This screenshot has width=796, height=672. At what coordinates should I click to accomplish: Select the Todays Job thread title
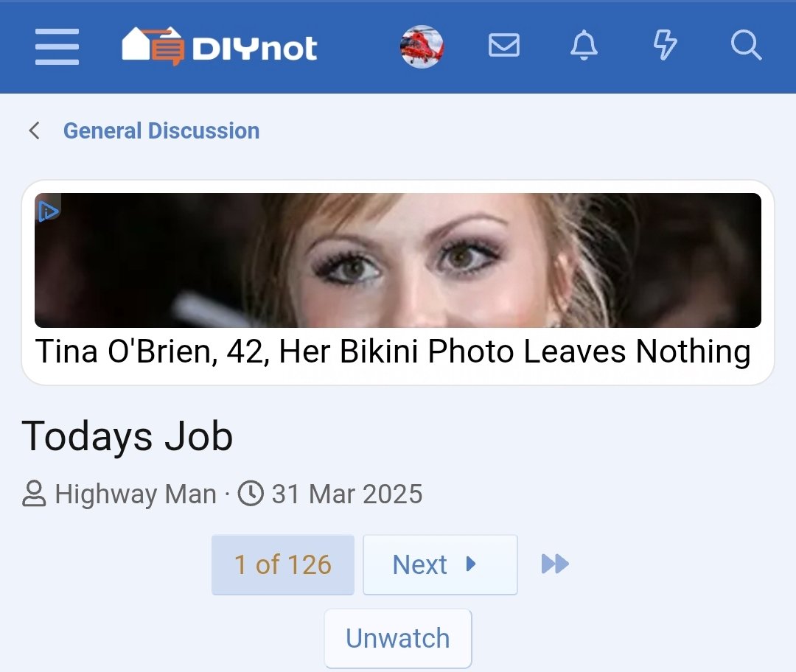(x=128, y=436)
